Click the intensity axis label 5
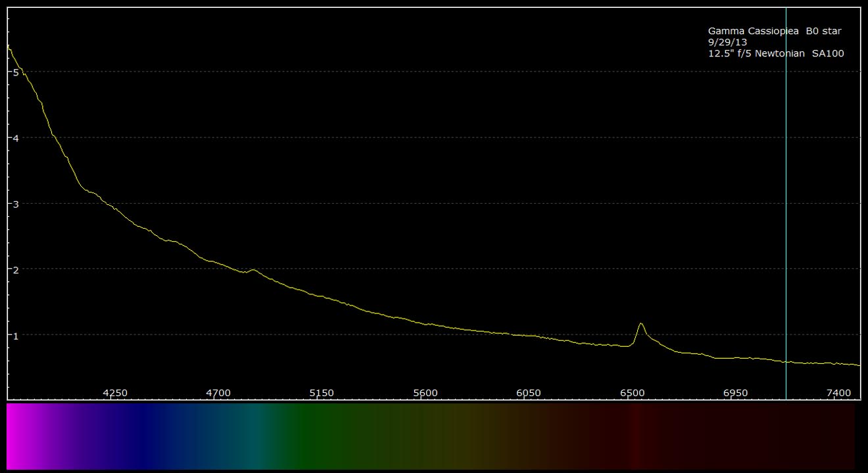The height and width of the screenshot is (473, 868). pos(14,72)
